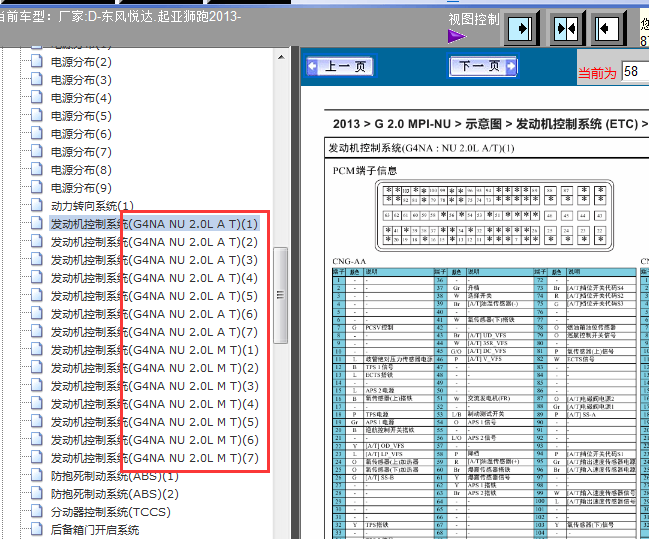This screenshot has height=539, width=649.
Task: Open 动力转向系统(1) diagram
Action: tap(92, 206)
